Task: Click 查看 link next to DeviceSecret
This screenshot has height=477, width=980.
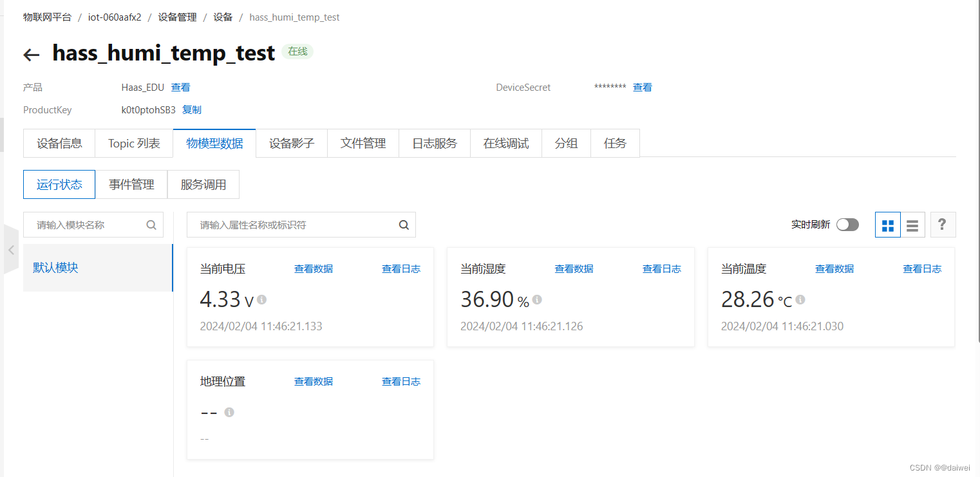Action: click(x=643, y=88)
